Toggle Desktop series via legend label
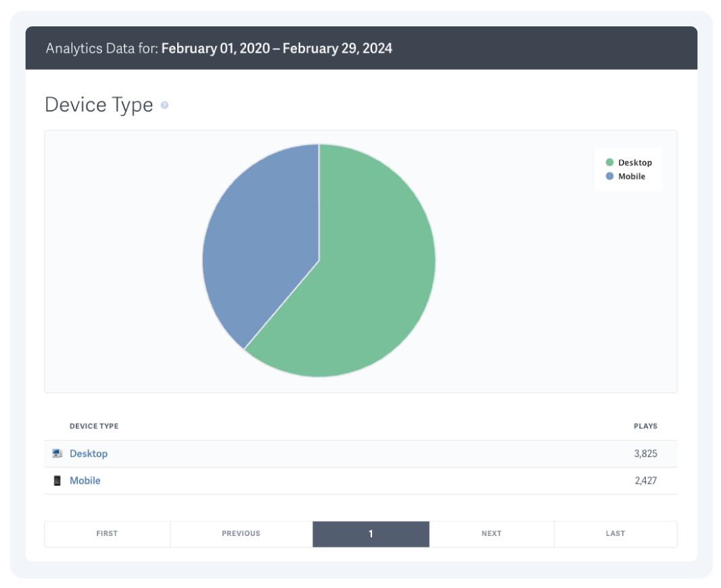The width and height of the screenshot is (721, 588). pos(634,163)
